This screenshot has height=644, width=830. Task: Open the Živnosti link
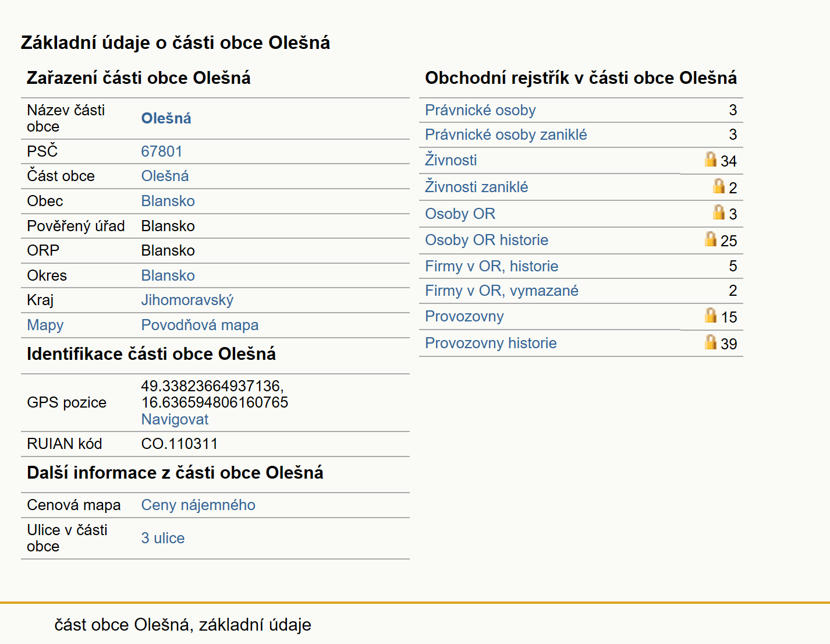[451, 160]
